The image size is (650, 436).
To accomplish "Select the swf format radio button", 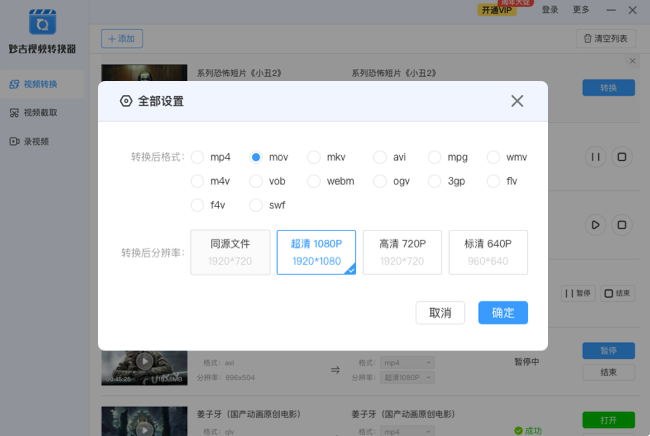I will [x=256, y=205].
